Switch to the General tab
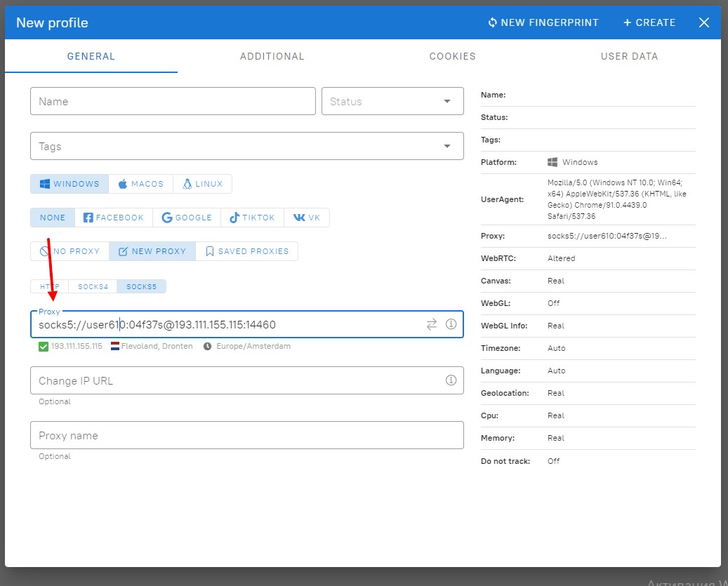Image resolution: width=728 pixels, height=586 pixels. click(91, 56)
